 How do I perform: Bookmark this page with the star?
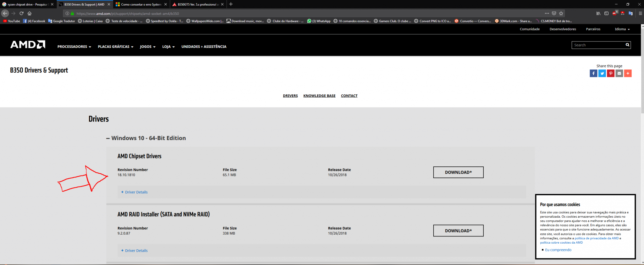point(561,13)
